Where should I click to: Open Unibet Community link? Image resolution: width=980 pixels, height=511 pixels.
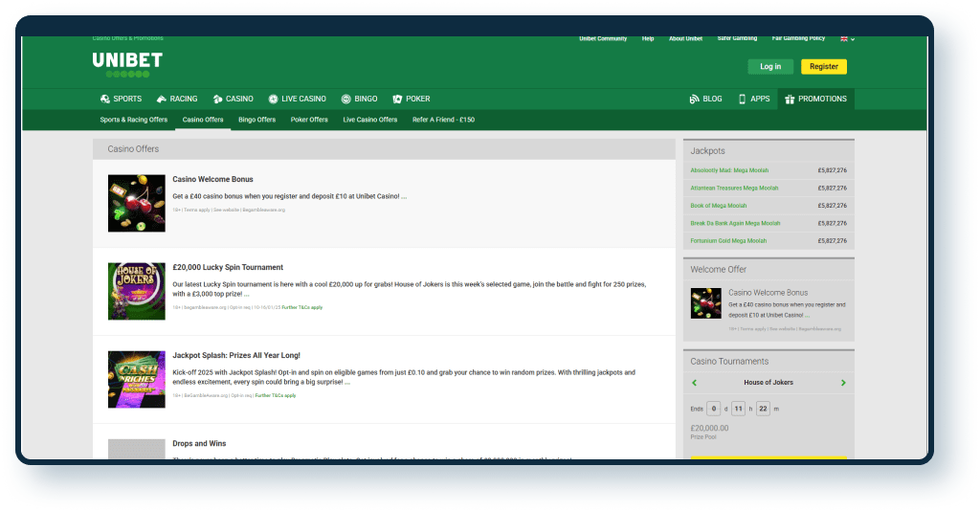pyautogui.click(x=603, y=38)
